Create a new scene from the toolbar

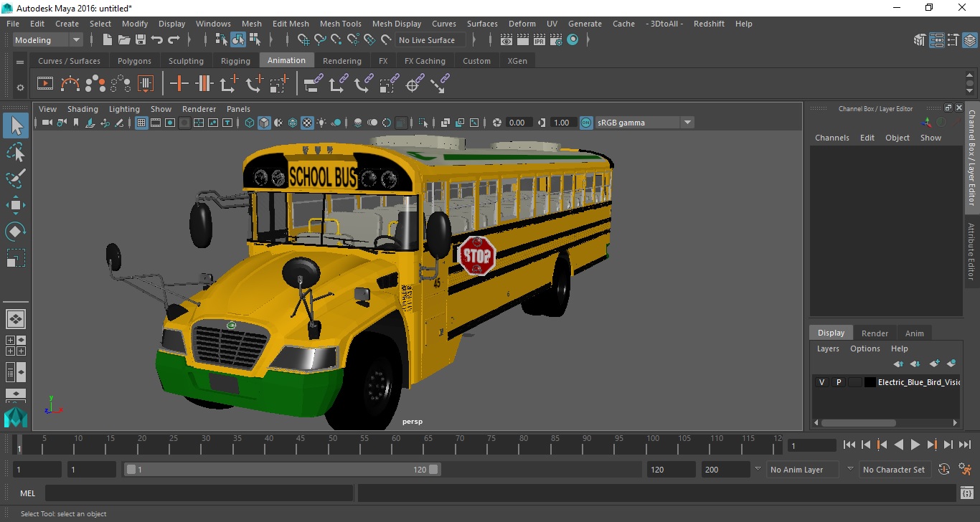(x=107, y=39)
